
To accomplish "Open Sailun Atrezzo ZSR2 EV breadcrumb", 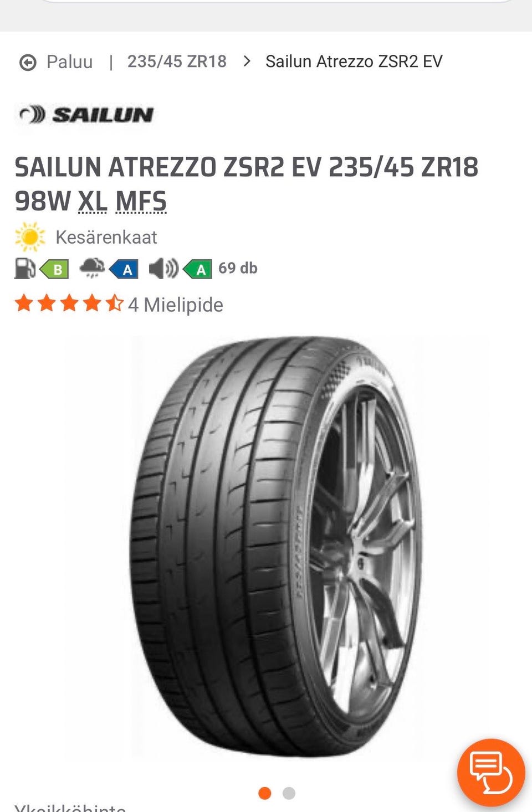I will (354, 61).
